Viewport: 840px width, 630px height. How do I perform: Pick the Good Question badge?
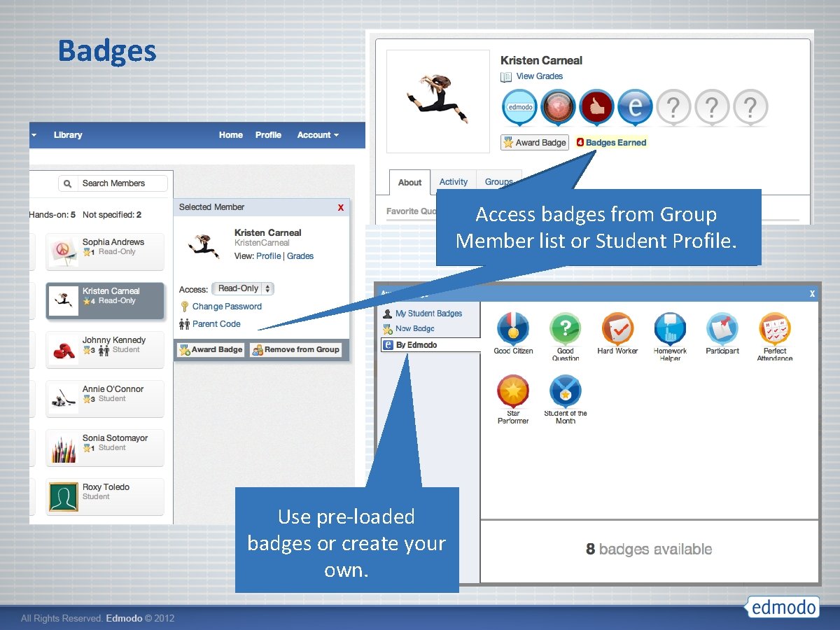click(x=565, y=328)
